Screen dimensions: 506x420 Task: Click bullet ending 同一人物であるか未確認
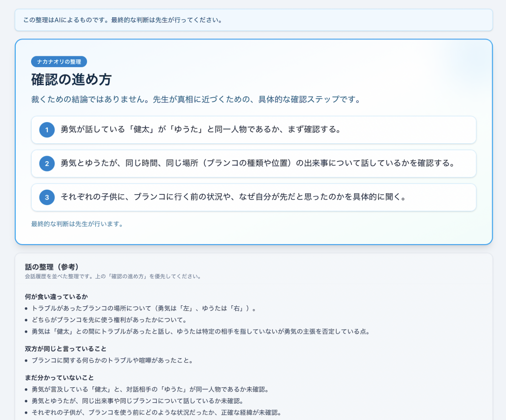point(150,389)
